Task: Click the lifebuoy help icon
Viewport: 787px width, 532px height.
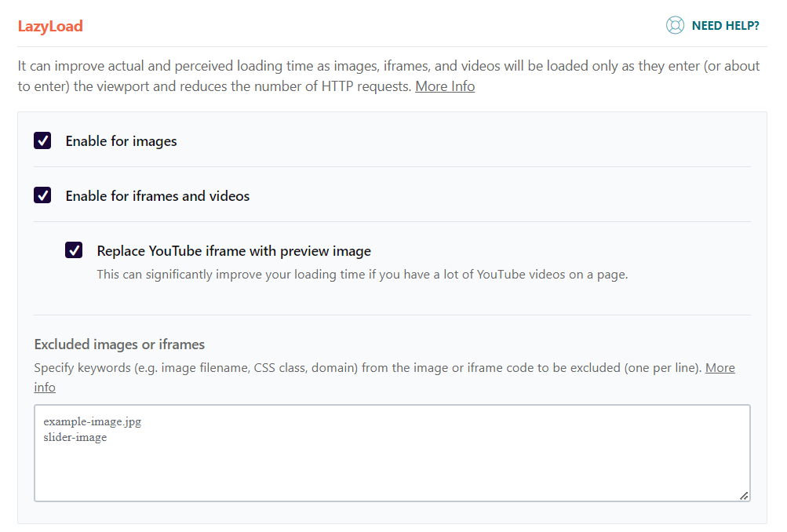Action: point(675,25)
